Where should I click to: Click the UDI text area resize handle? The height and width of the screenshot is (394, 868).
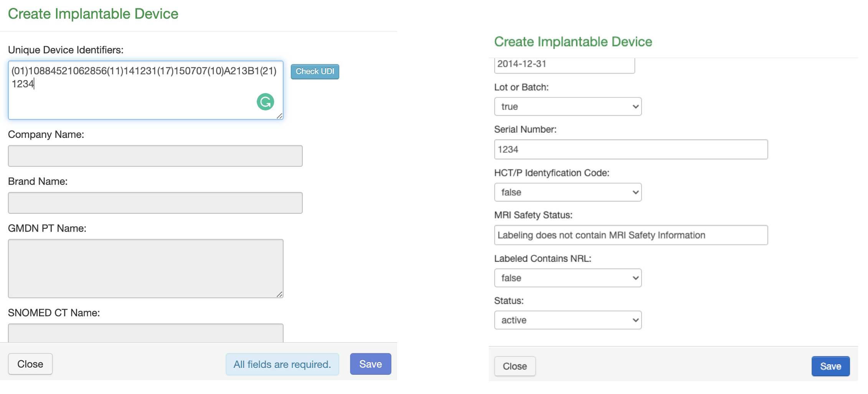coord(279,116)
